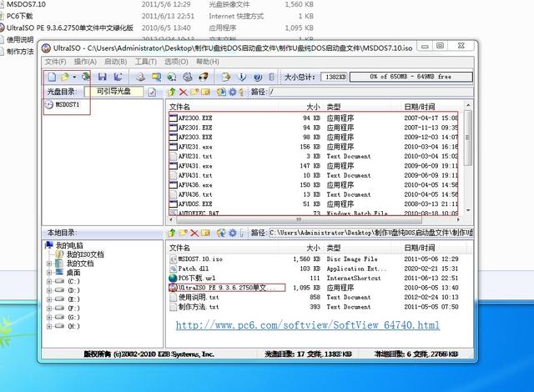Viewport: 534px width, 392px height.
Task: Click the Open CD/DVD globe icon
Action: coord(85,77)
